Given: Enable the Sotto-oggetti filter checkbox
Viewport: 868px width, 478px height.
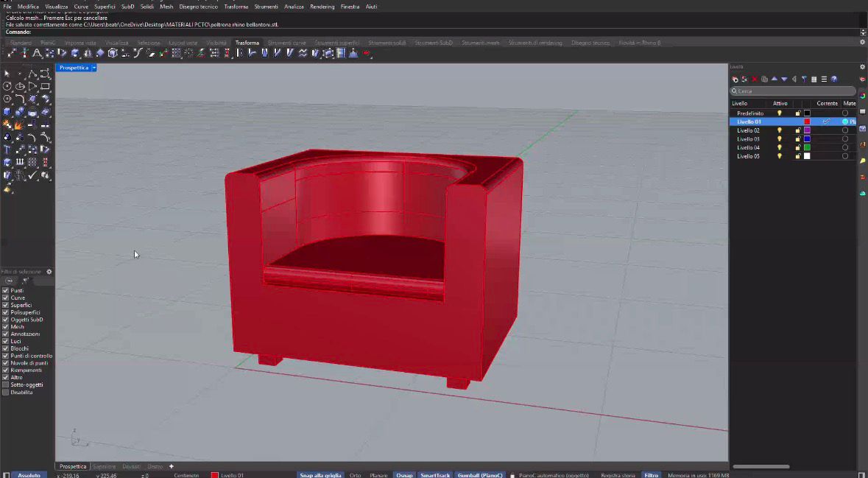Looking at the screenshot, I should [x=6, y=384].
